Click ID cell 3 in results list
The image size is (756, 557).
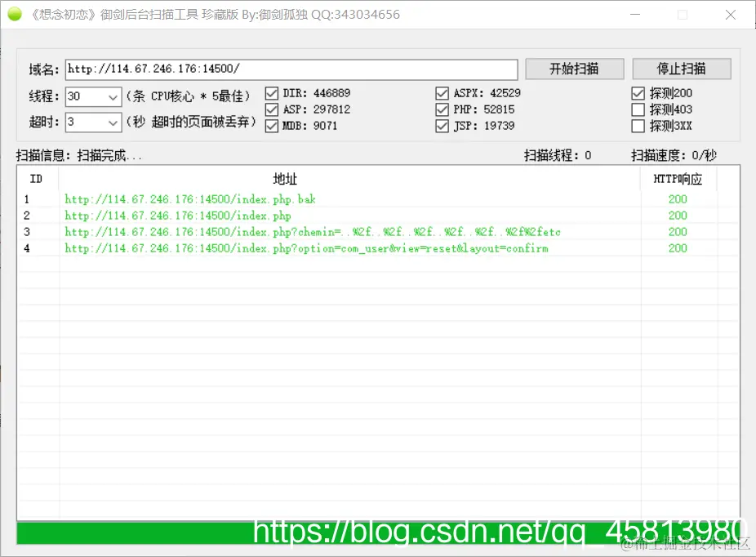27,232
